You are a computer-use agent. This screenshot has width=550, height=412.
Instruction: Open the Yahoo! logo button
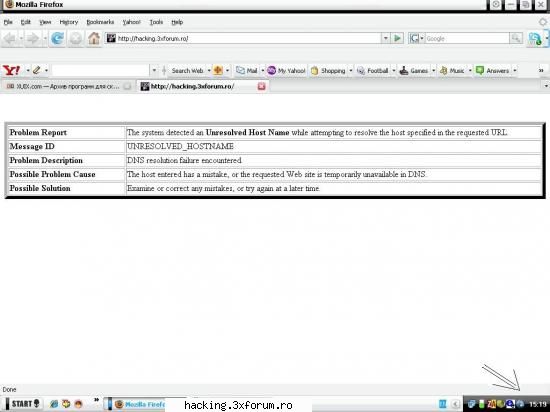(x=12, y=70)
